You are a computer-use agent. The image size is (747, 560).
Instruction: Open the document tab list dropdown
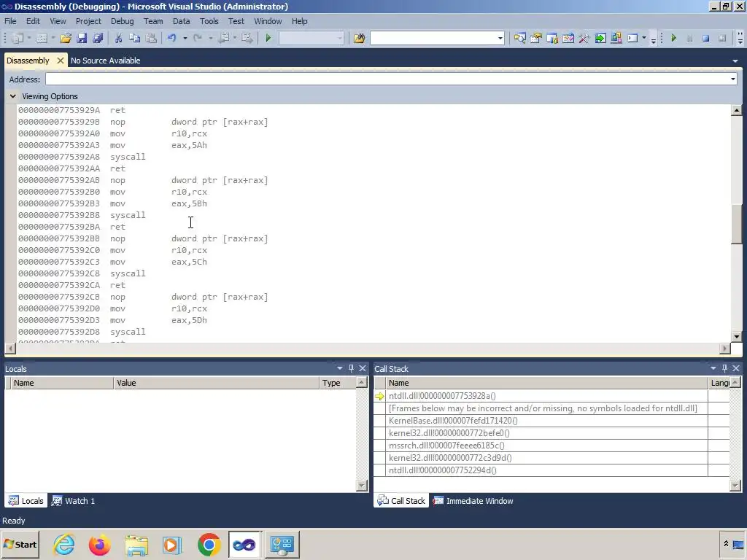pos(735,61)
